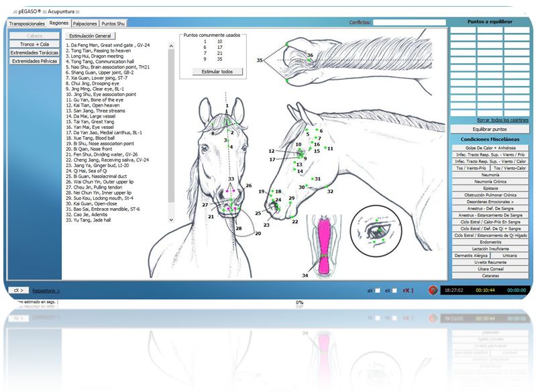Click 21. Fen Shui, Dividing water, GV-26

pyautogui.click(x=102, y=154)
